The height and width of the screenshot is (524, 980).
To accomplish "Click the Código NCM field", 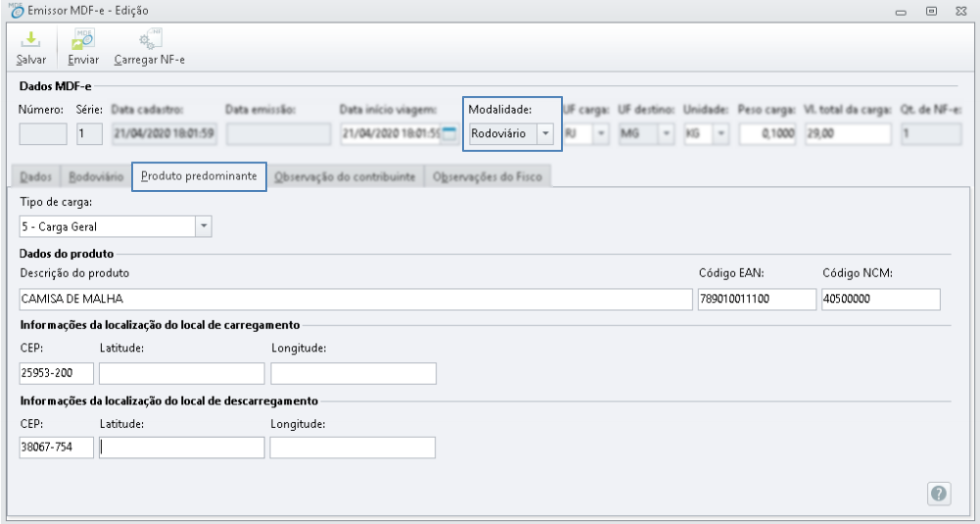I will pos(881,299).
